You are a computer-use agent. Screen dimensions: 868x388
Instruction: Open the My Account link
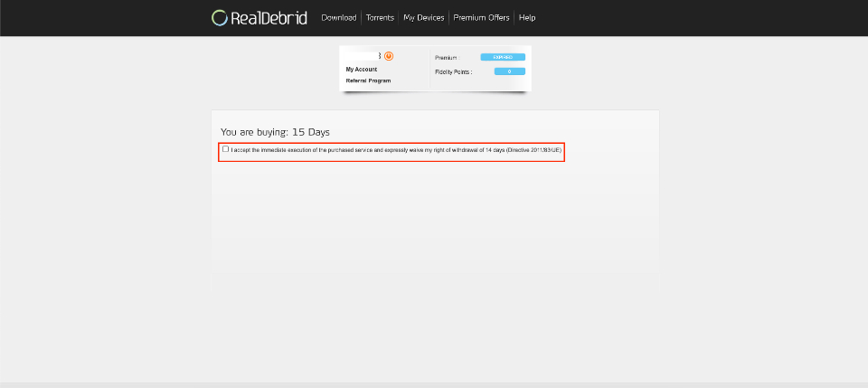pos(361,70)
